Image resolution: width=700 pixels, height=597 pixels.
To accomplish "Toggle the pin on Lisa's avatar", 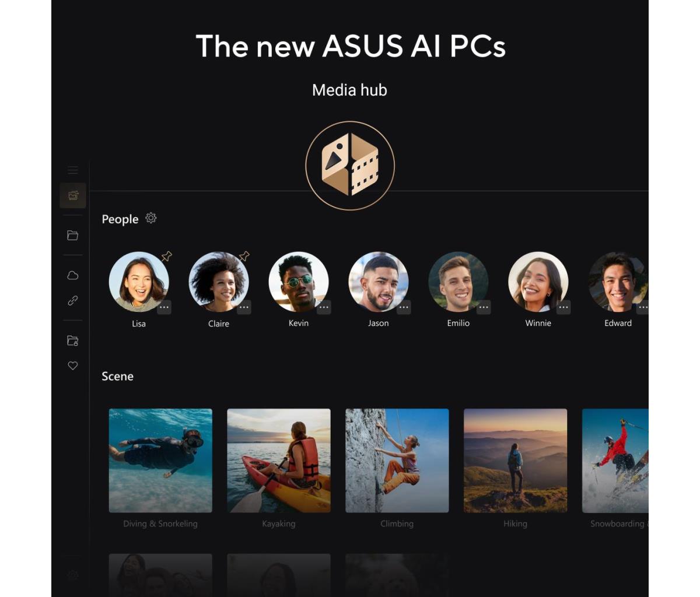I will [167, 256].
